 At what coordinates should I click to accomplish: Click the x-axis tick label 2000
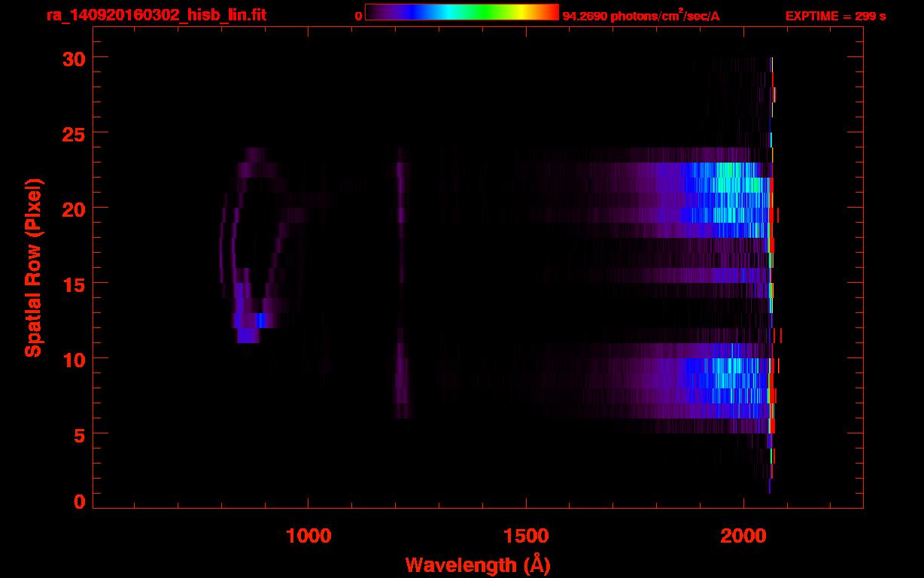pos(743,535)
